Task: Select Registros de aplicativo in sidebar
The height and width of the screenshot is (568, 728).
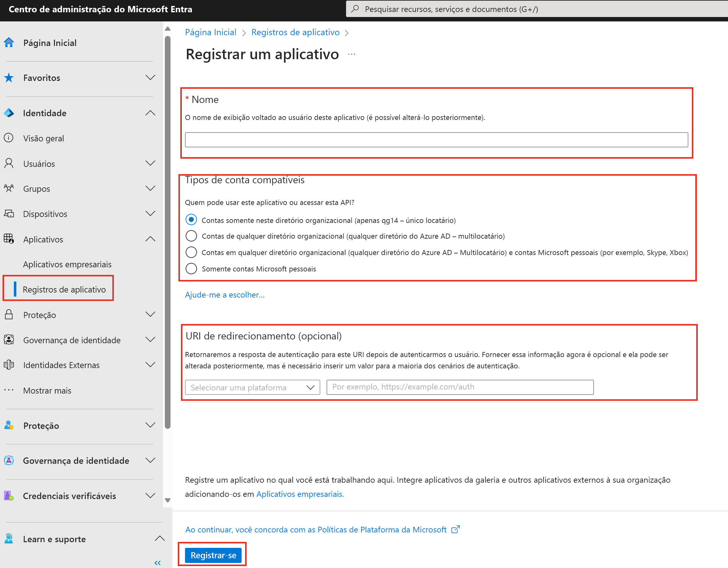Action: coord(65,289)
